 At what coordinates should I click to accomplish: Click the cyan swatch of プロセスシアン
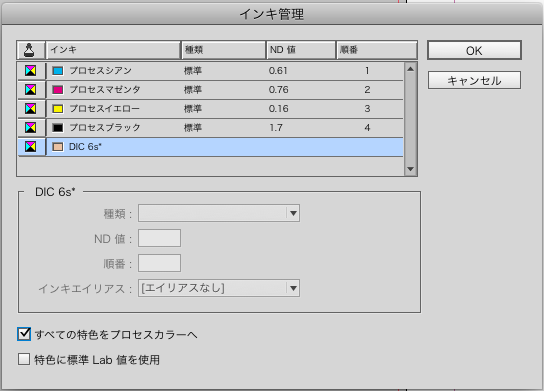coord(58,71)
